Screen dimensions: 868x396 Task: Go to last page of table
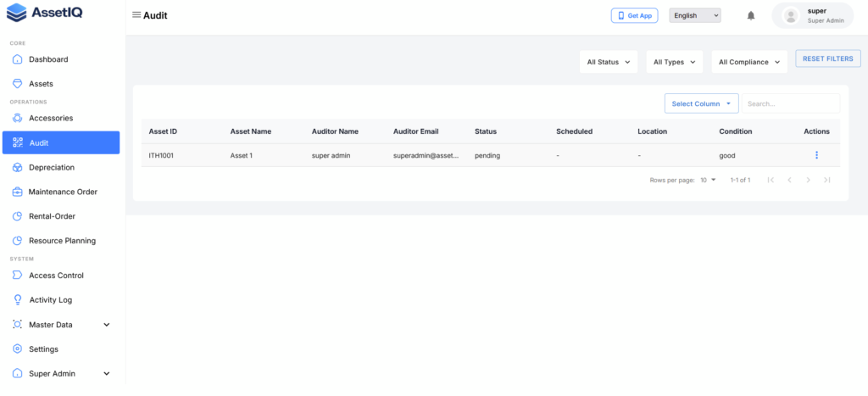(827, 180)
